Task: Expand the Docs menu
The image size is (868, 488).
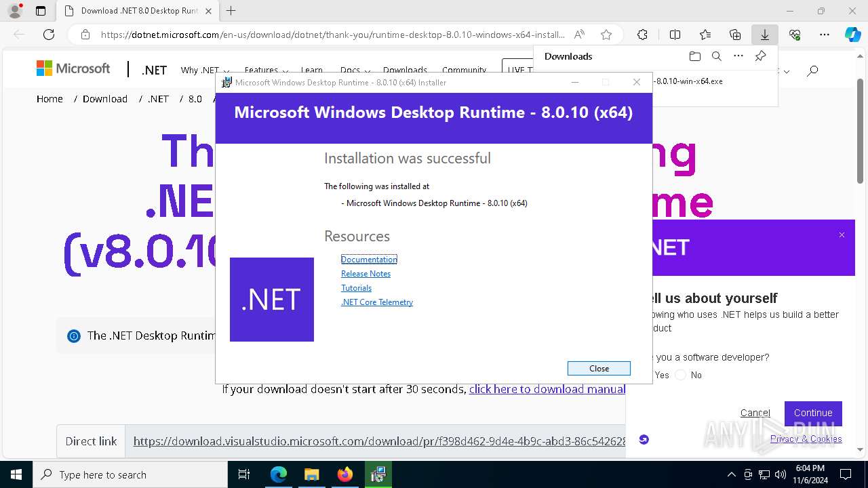Action: point(355,70)
